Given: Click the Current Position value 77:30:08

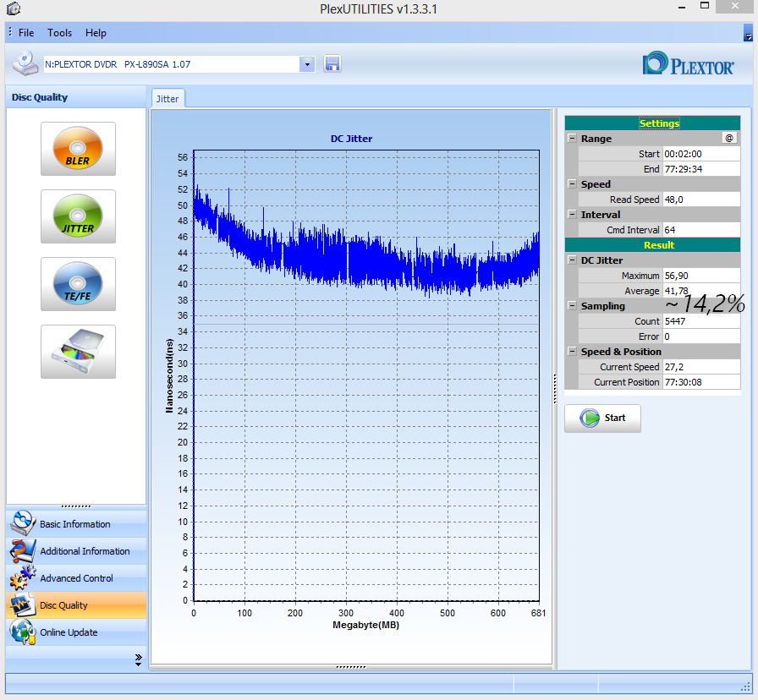Looking at the screenshot, I should [x=701, y=382].
